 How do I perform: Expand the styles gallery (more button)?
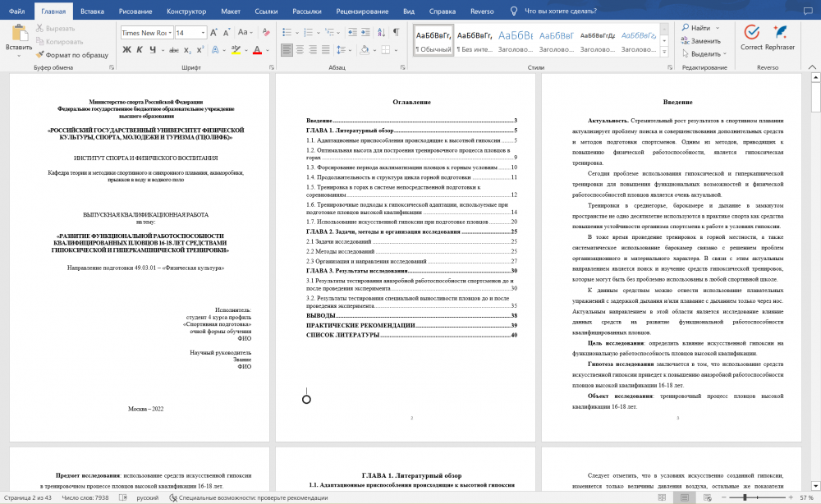[x=664, y=52]
